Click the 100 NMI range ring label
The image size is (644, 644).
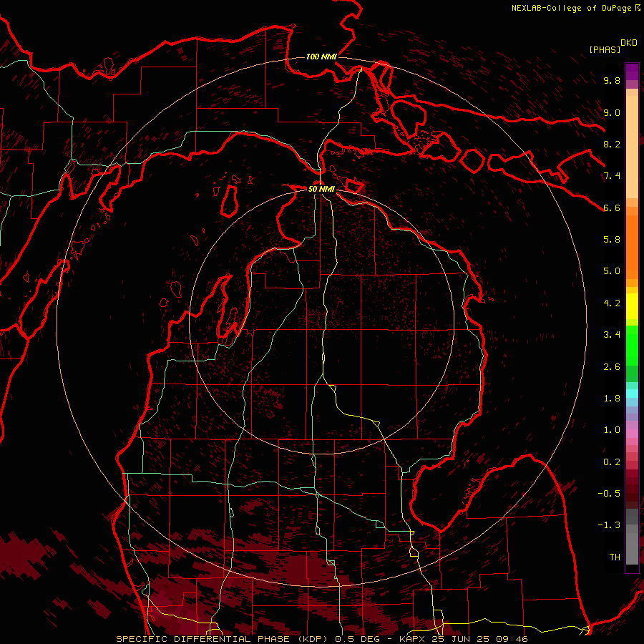point(321,57)
